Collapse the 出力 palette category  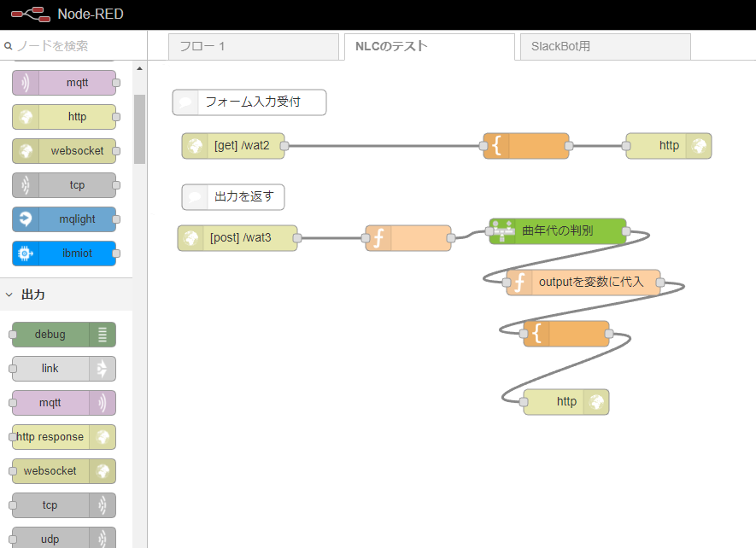pyautogui.click(x=9, y=294)
